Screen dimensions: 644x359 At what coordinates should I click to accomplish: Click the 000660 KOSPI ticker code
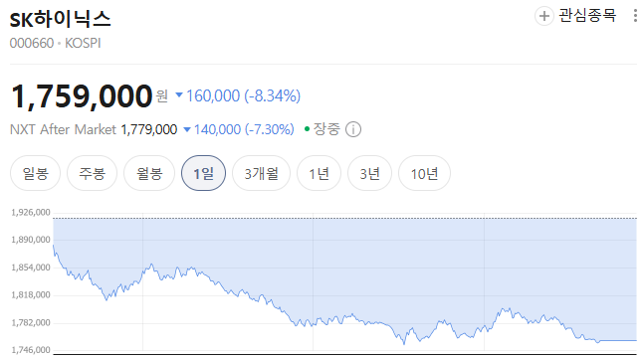55,43
